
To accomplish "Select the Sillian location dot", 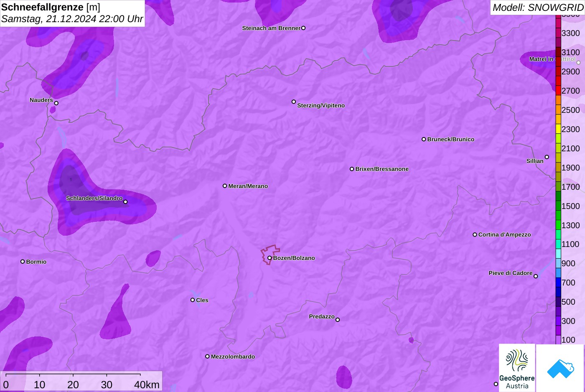I will point(547,157).
